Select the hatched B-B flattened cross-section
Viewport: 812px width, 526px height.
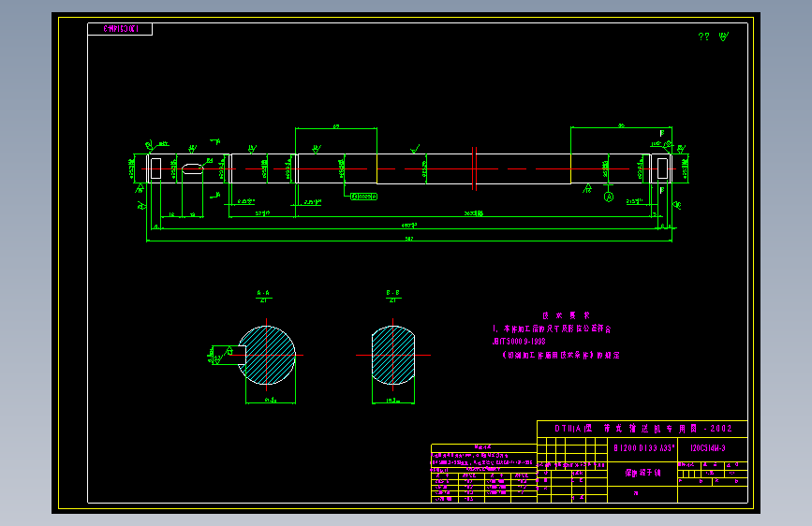click(393, 355)
